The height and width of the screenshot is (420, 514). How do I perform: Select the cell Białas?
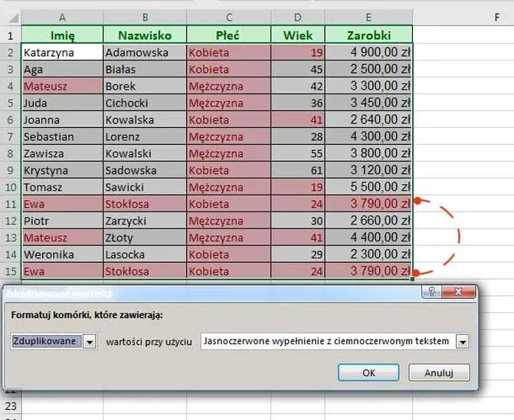coord(145,69)
